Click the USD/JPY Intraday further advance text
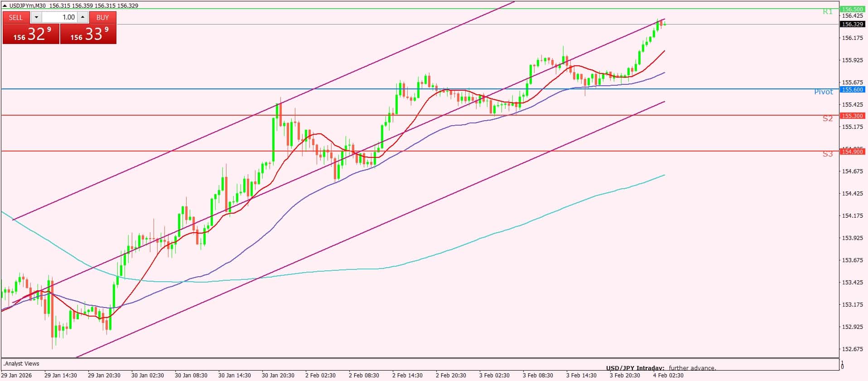This screenshot has height=381, width=868. (661, 368)
